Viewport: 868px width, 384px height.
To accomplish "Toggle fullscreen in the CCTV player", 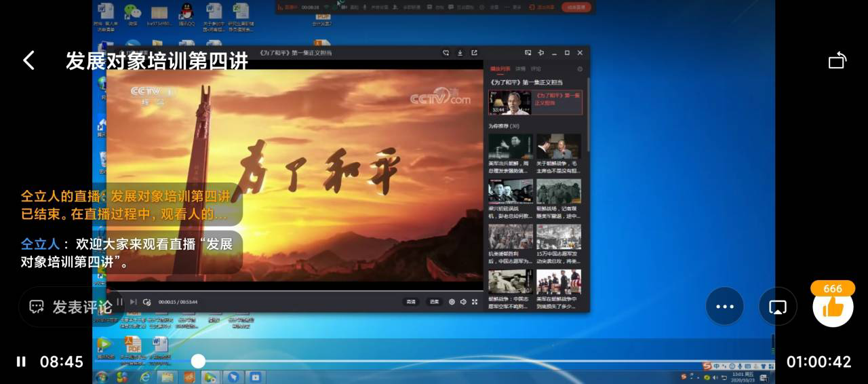I will click(x=475, y=301).
